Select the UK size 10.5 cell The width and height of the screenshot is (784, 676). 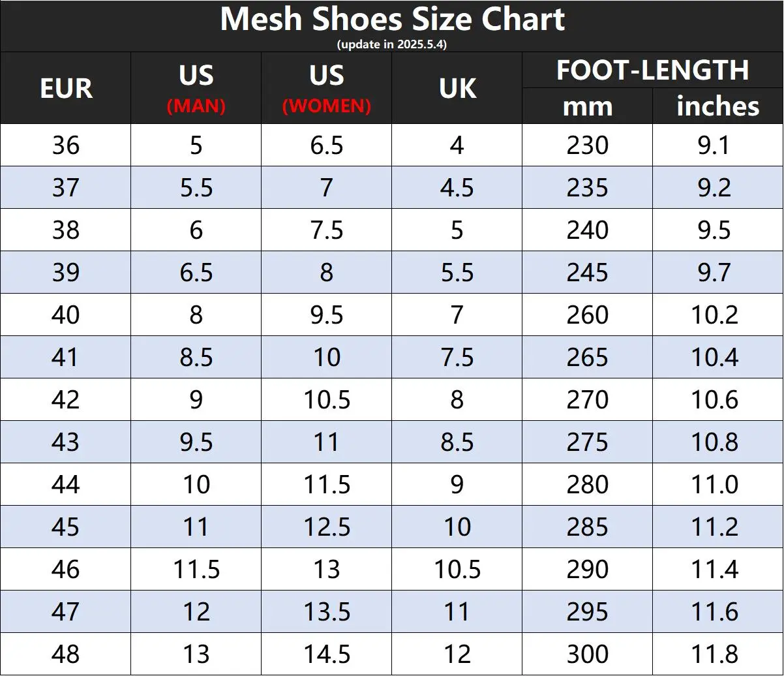pyautogui.click(x=457, y=569)
